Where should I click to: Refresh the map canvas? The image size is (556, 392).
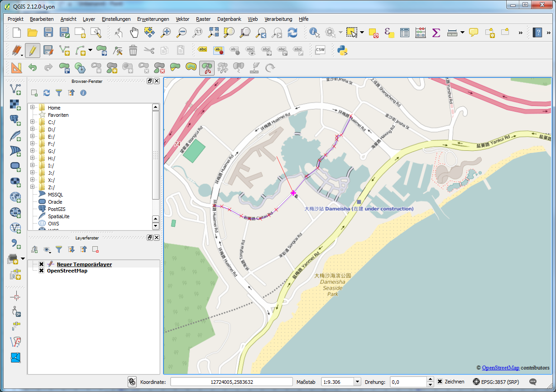tap(293, 32)
